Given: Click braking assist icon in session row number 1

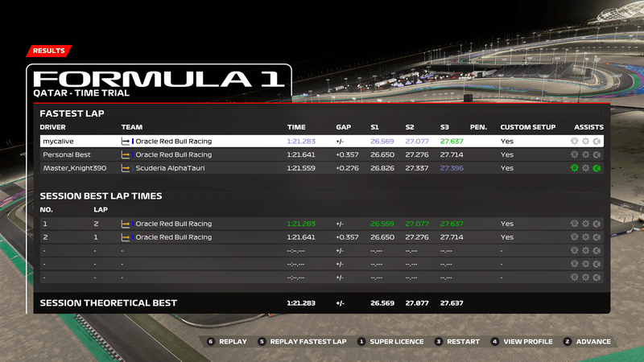Looking at the screenshot, I should [x=597, y=224].
